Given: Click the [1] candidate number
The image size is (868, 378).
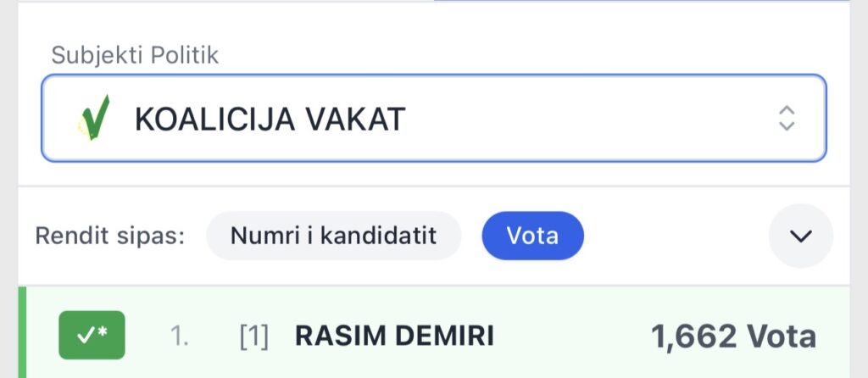Looking at the screenshot, I should 253,336.
